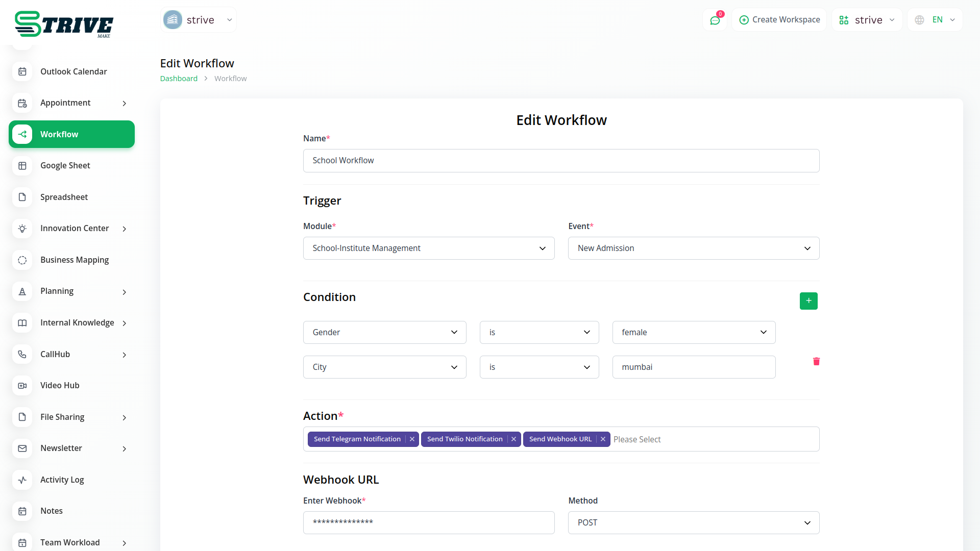Open the female value dropdown

(693, 333)
